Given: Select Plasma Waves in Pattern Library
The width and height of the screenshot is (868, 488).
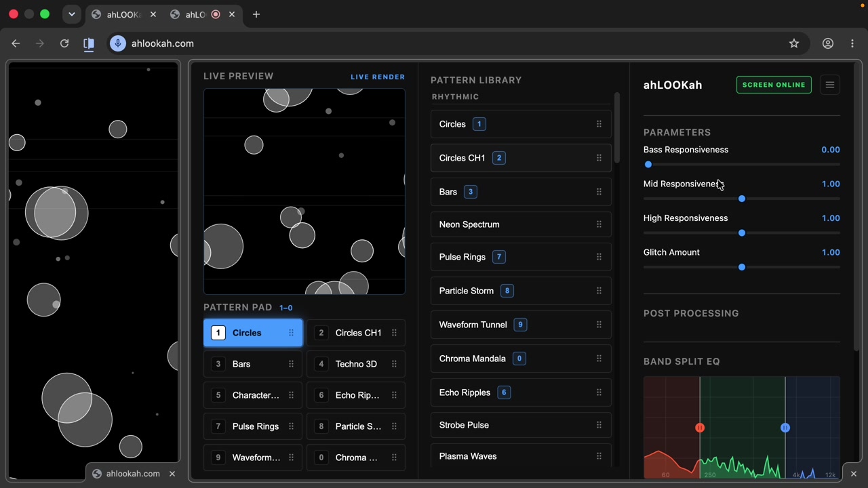Looking at the screenshot, I should [521, 456].
